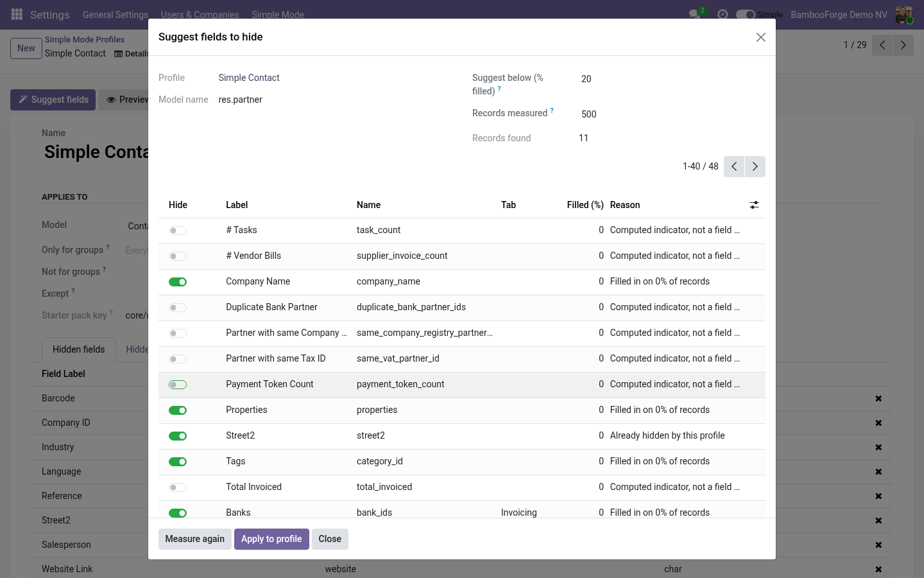Go to next profile record
The height and width of the screenshot is (578, 924).
[x=903, y=45]
